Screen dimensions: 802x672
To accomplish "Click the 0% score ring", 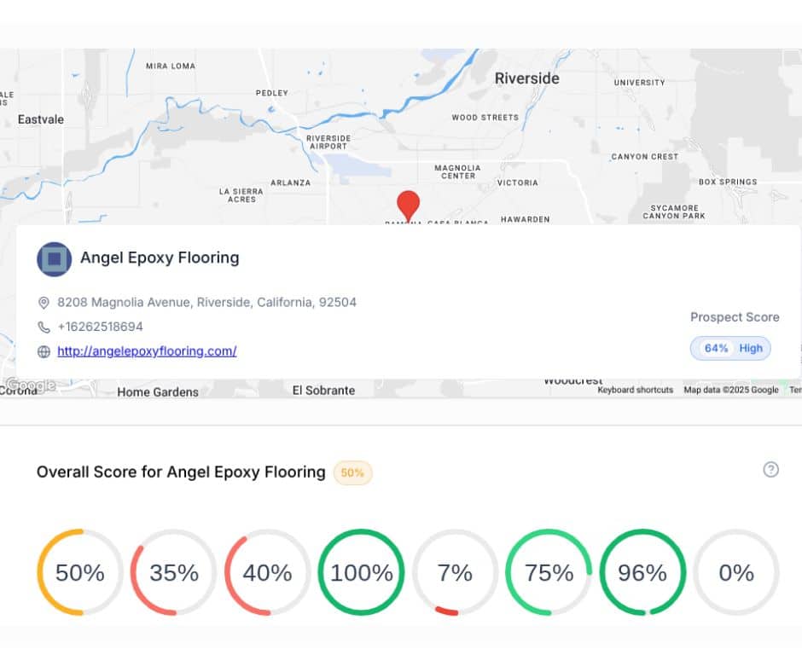I will coord(736,573).
